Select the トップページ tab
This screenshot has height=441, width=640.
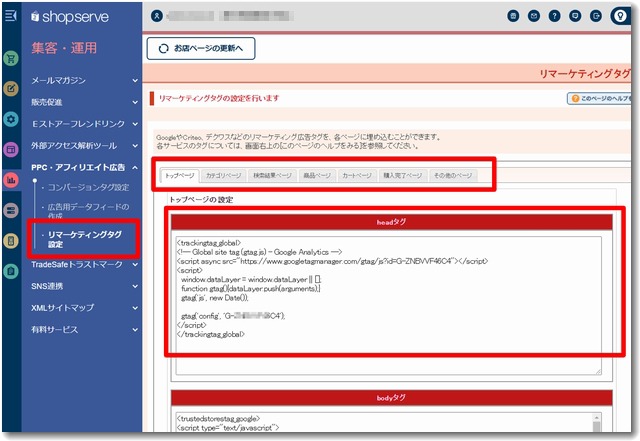pos(180,176)
